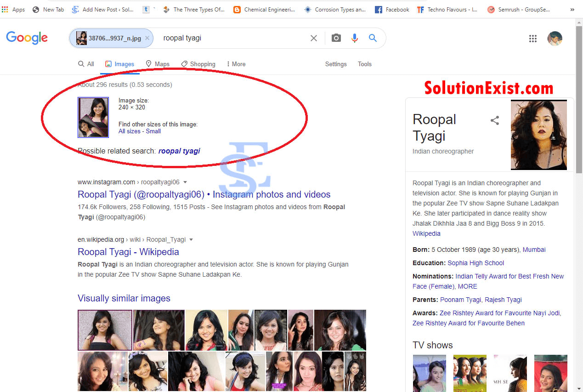Image resolution: width=583 pixels, height=392 pixels.
Task: Open the All sizes link
Action: (x=129, y=131)
